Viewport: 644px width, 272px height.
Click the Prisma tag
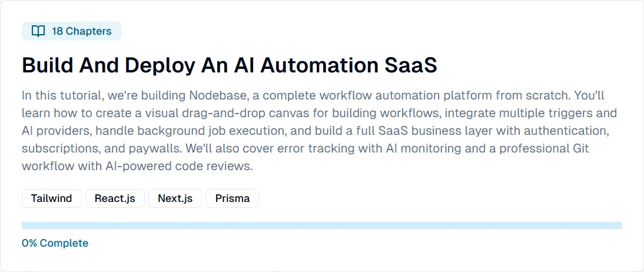(233, 198)
